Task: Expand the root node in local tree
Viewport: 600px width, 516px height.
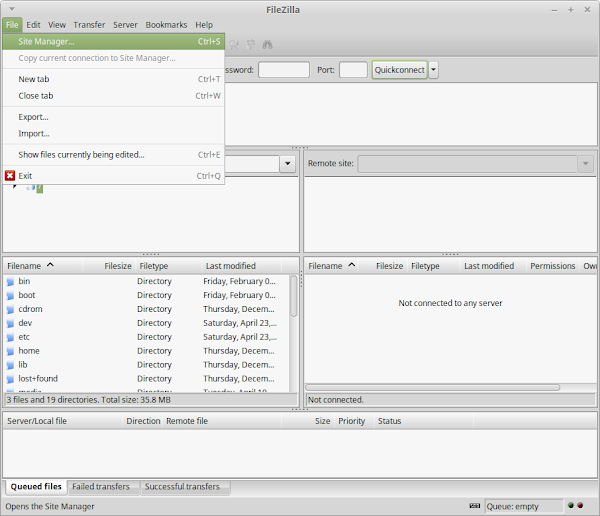Action: tap(15, 186)
